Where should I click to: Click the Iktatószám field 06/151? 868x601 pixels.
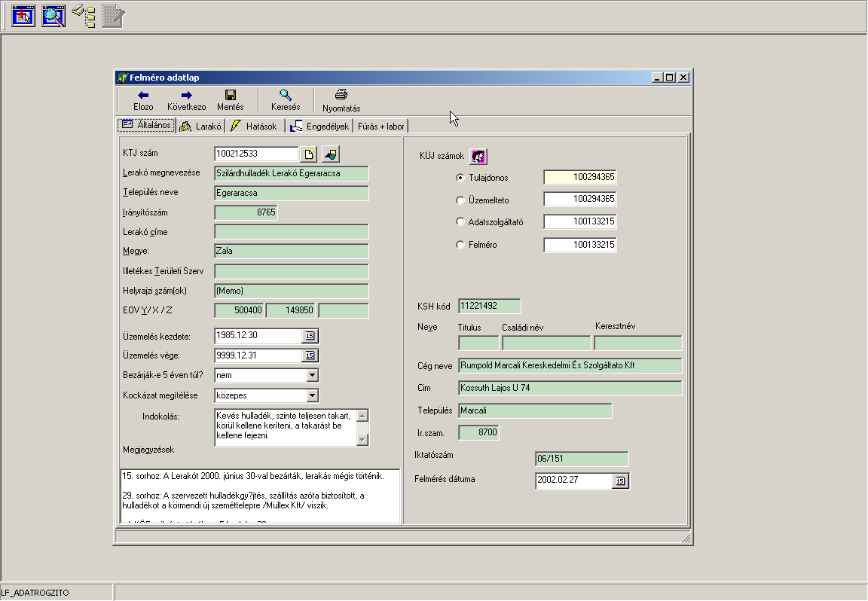tap(582, 459)
